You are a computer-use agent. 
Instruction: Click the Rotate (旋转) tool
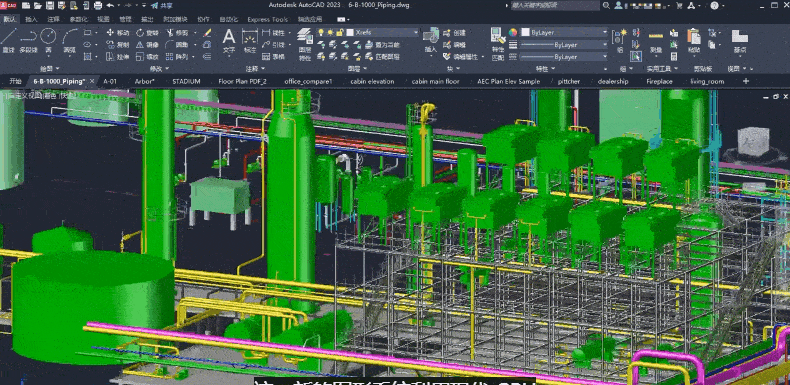pyautogui.click(x=148, y=33)
